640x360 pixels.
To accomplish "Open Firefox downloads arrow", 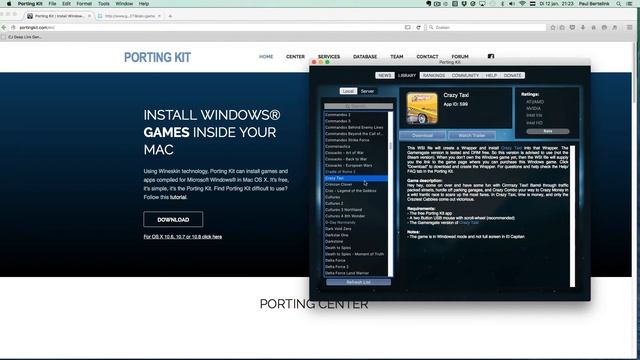I will (583, 27).
